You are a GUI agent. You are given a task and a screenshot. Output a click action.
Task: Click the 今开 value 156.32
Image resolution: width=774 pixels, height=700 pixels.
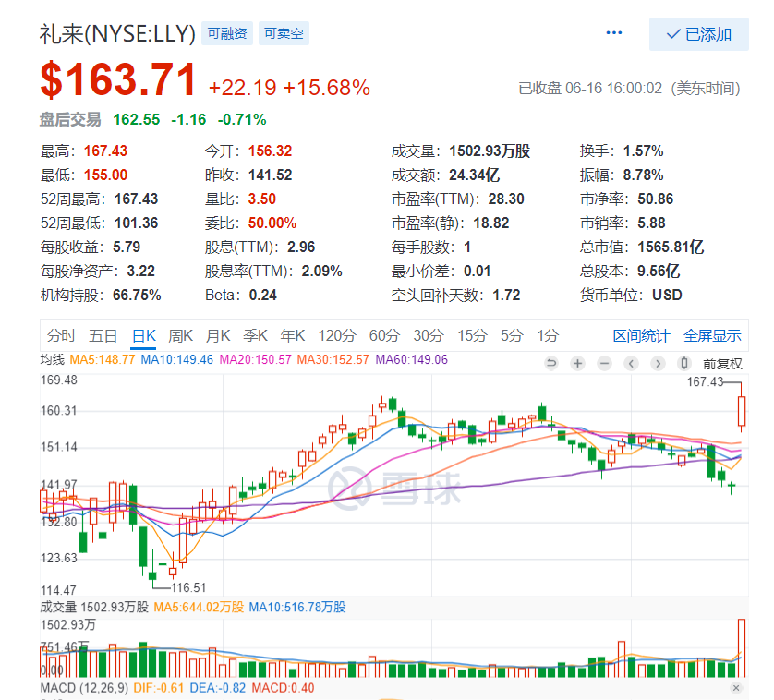pos(270,151)
